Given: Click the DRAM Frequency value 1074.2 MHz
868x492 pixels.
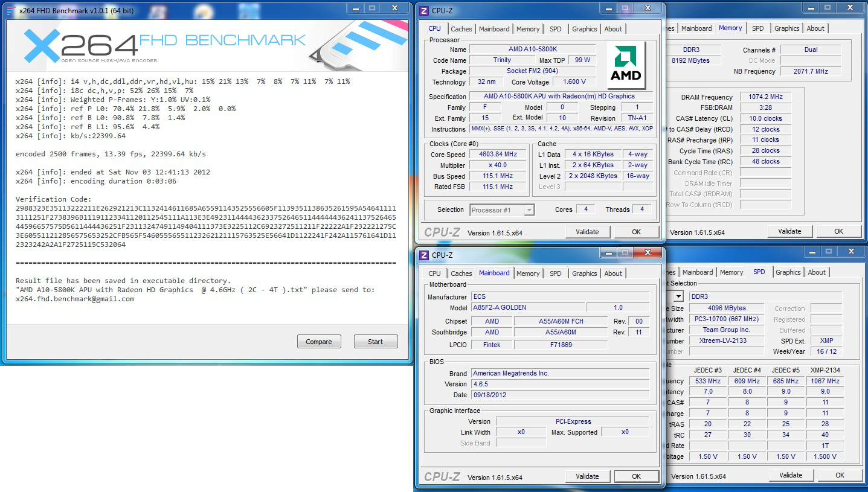Looking at the screenshot, I should click(x=765, y=97).
